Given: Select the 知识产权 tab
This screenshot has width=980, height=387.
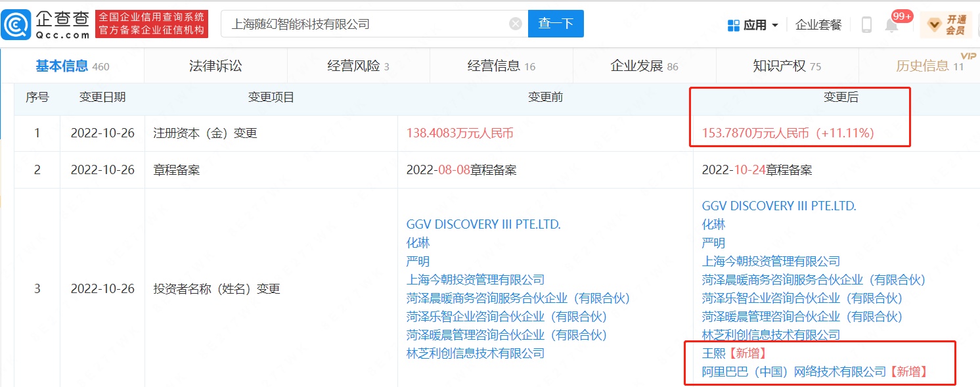Looking at the screenshot, I should (787, 66).
